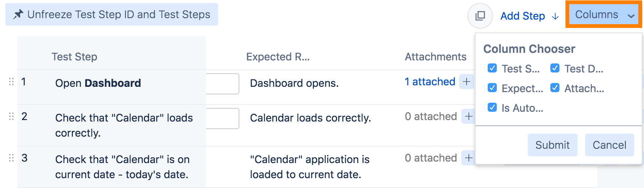The width and height of the screenshot is (644, 188).
Task: Open the Columns dropdown
Action: tap(604, 15)
